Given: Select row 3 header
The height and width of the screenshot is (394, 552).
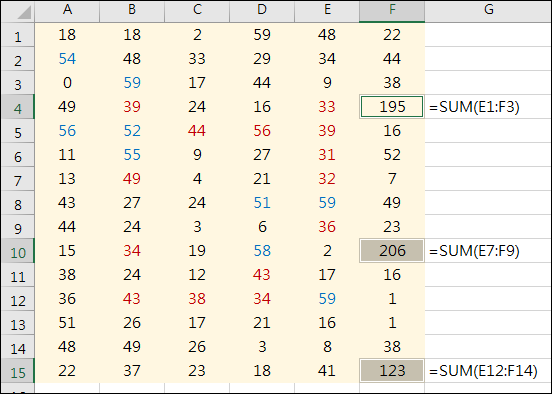Looking at the screenshot, I should [18, 83].
